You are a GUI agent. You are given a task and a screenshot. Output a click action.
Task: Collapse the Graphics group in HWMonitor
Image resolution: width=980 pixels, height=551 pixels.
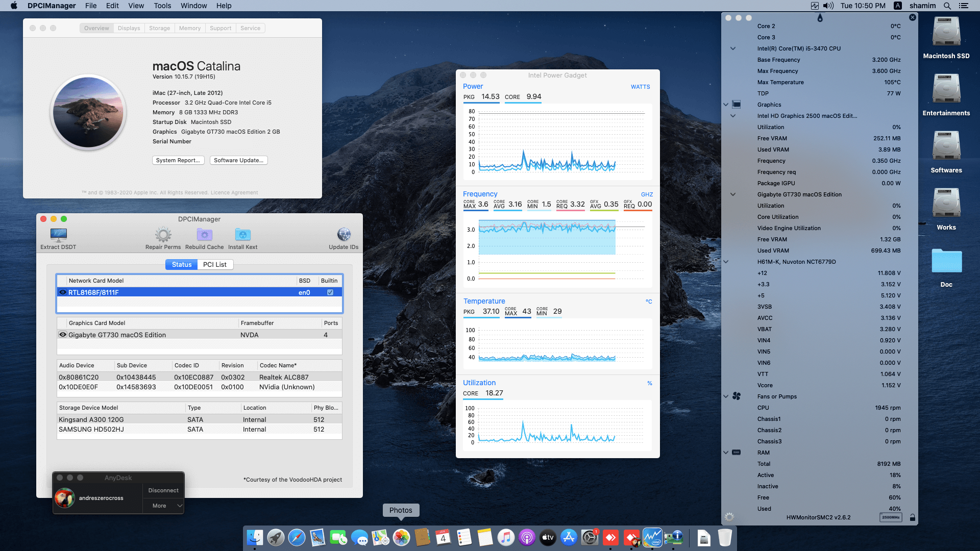(x=726, y=105)
